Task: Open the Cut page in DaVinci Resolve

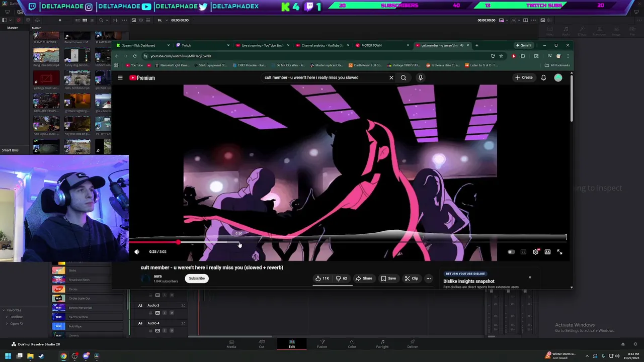Action: point(262,344)
